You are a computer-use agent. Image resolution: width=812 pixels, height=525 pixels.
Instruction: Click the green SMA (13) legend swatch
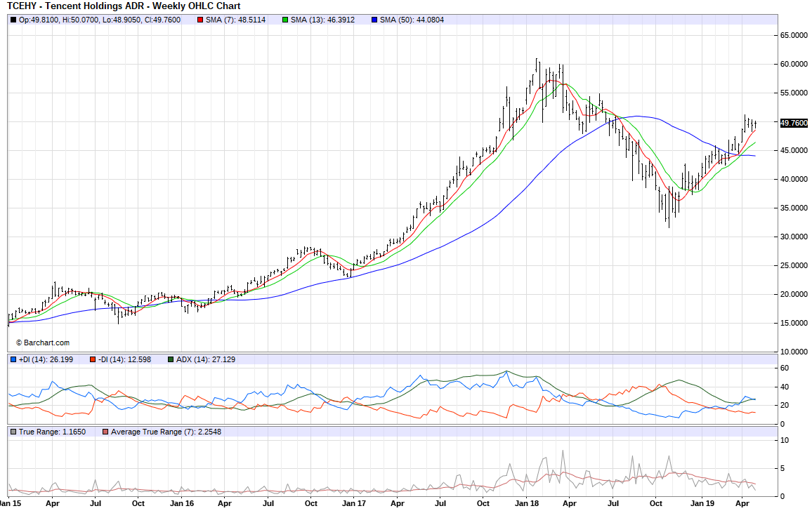tap(285, 20)
